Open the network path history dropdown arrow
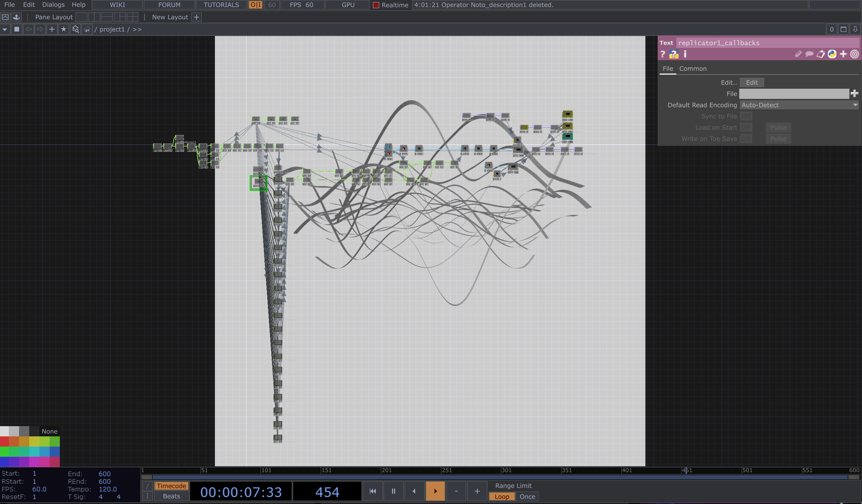This screenshot has height=504, width=862. click(4, 30)
